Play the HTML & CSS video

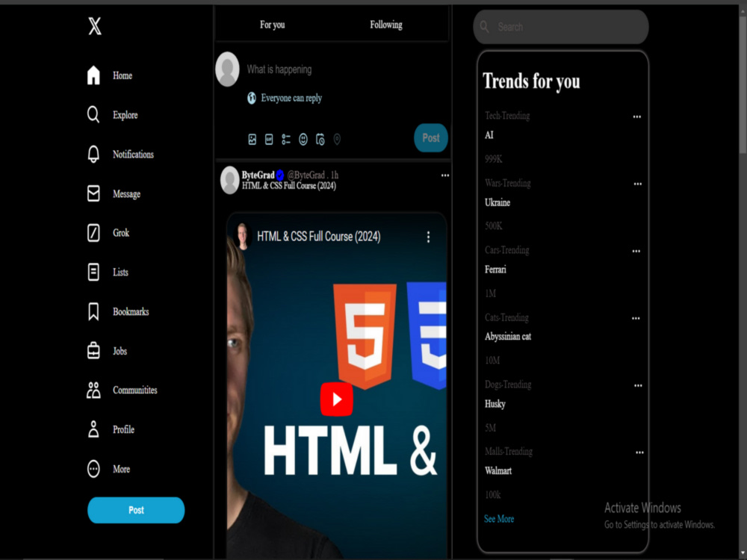tap(336, 399)
